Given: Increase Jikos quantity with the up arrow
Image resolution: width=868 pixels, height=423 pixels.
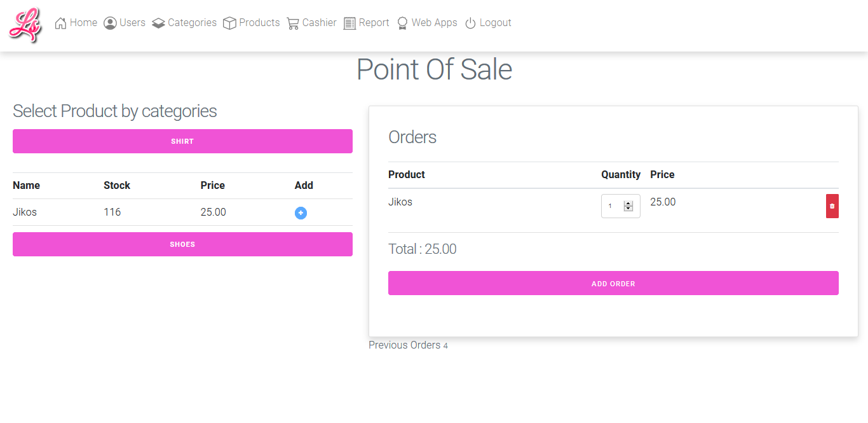Looking at the screenshot, I should [x=628, y=203].
